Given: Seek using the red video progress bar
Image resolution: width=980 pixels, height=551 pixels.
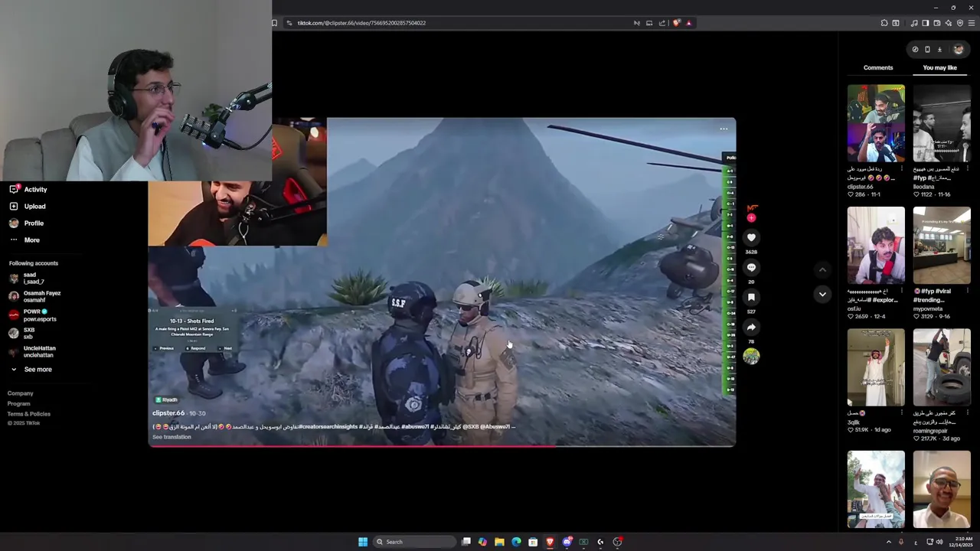Looking at the screenshot, I should point(442,445).
